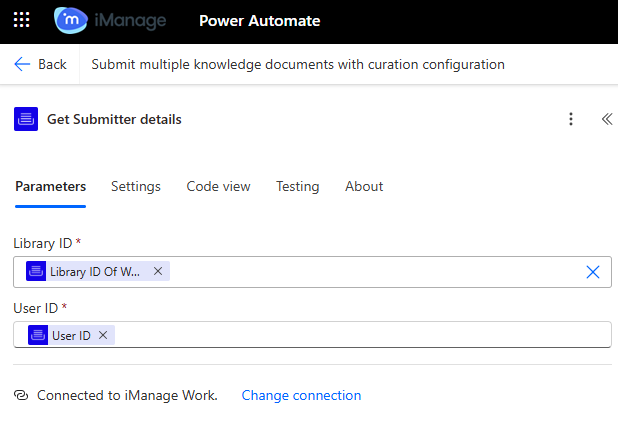Click the Change connection link
Image resolution: width=618 pixels, height=428 pixels.
301,395
